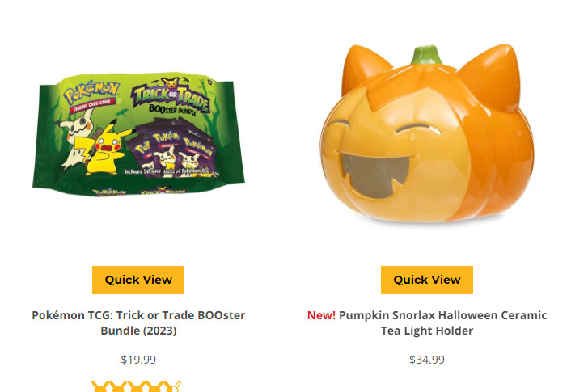Click the yellow Pikachu on the bundle packaging
588x392 pixels.
coord(108,149)
